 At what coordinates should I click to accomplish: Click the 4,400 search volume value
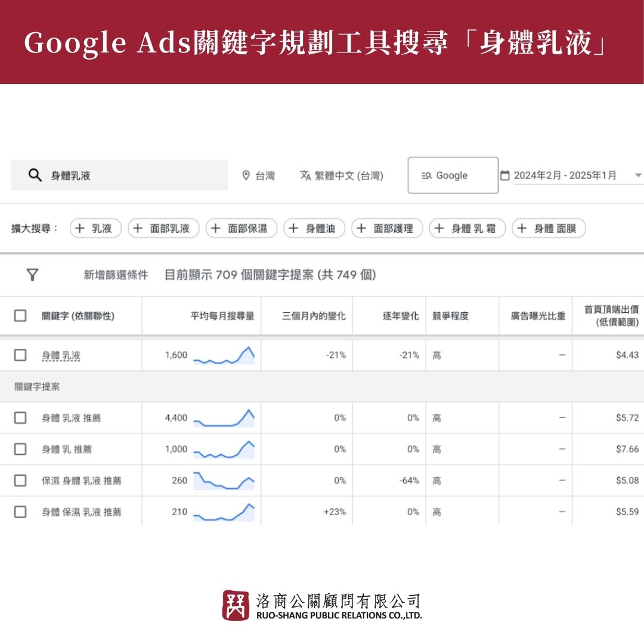tap(176, 418)
